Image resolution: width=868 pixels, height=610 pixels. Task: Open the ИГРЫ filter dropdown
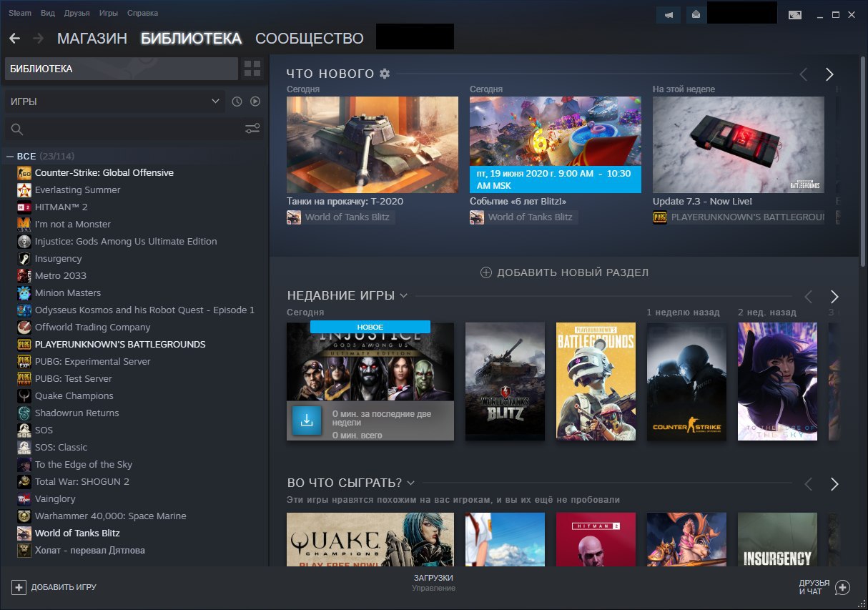(114, 102)
